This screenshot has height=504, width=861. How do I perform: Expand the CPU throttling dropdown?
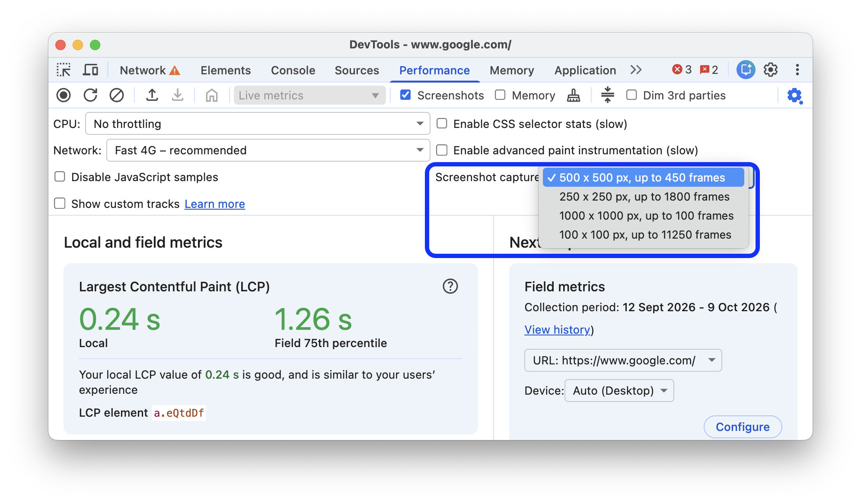click(x=258, y=124)
